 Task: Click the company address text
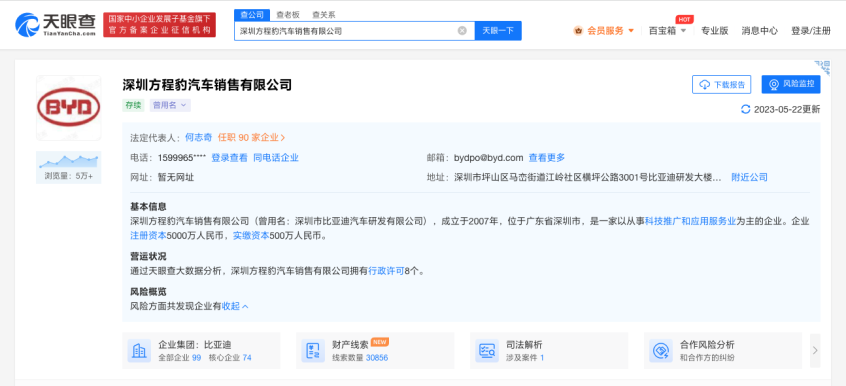[x=588, y=177]
